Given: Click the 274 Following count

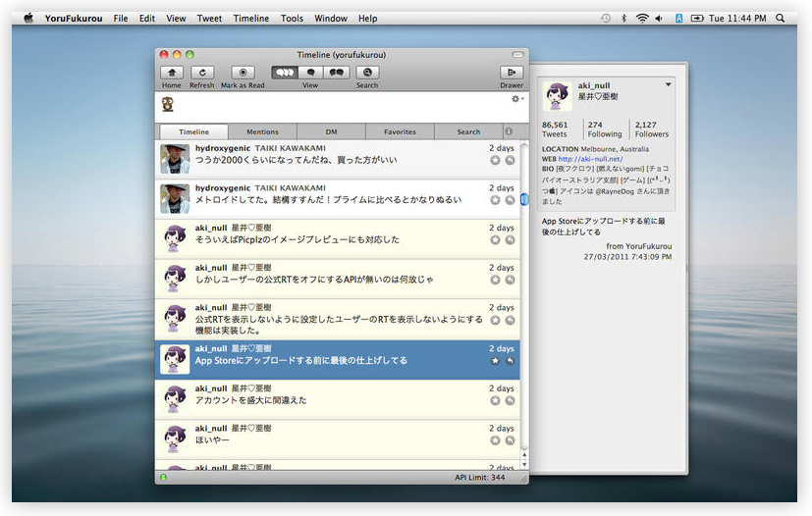Looking at the screenshot, I should (604, 129).
